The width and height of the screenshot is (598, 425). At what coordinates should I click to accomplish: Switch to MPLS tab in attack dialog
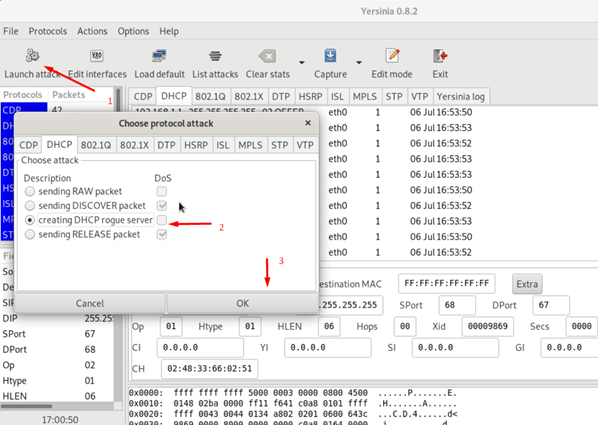click(x=250, y=145)
